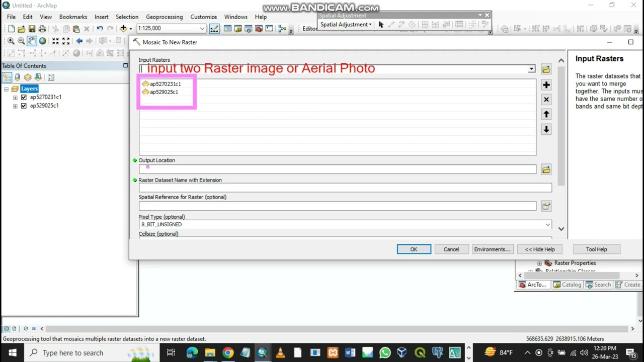
Task: Open the Spatial Adjustment dropdown menu
Action: coord(346,25)
